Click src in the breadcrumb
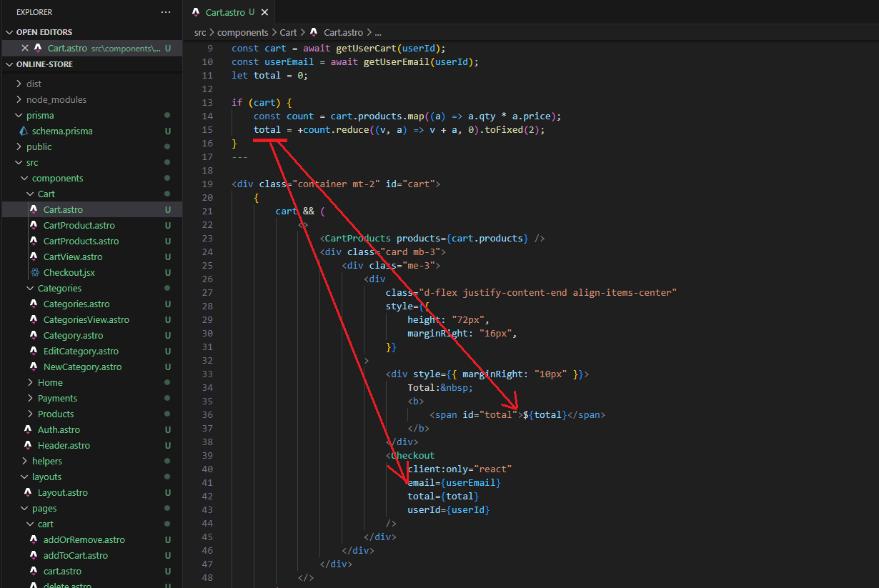The image size is (879, 588). coord(201,32)
